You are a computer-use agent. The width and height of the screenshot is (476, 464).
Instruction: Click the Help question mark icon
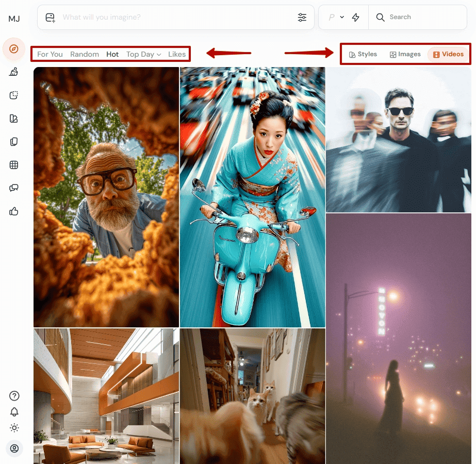tap(14, 396)
